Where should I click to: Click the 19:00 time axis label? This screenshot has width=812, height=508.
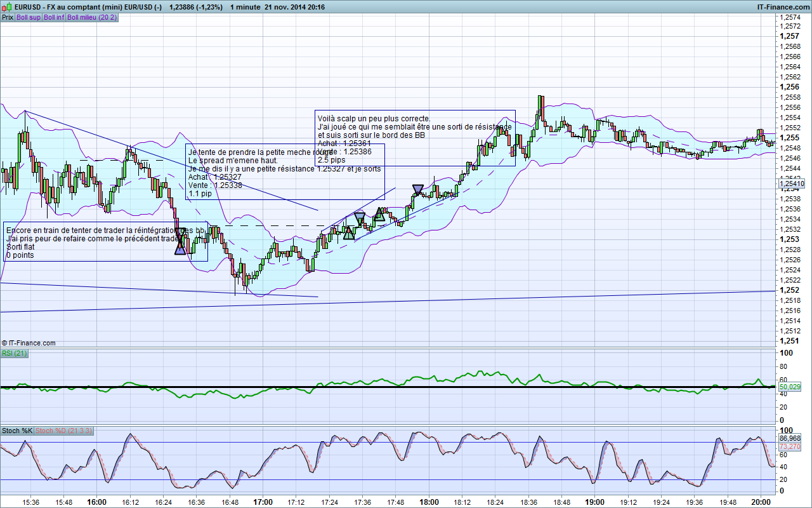point(595,502)
